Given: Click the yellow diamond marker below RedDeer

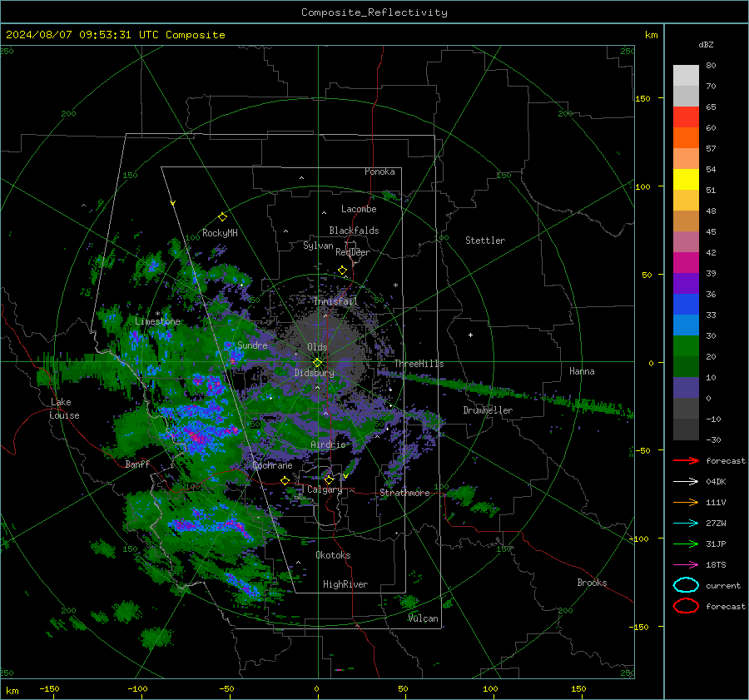Looking at the screenshot, I should [x=342, y=271].
